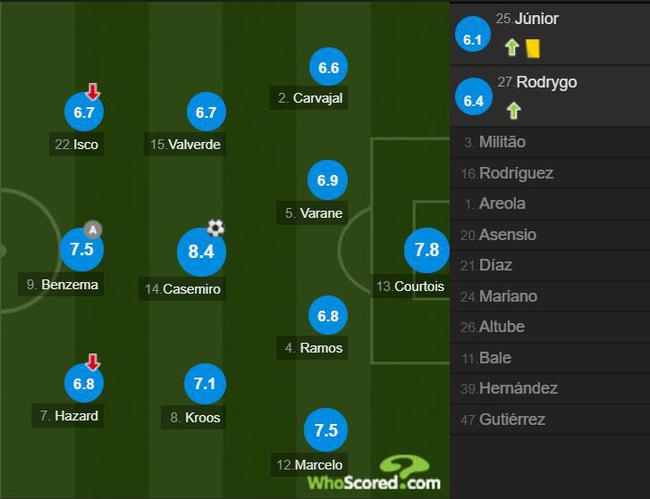Open the Varane player name label
650x499 pixels.
pos(314,213)
